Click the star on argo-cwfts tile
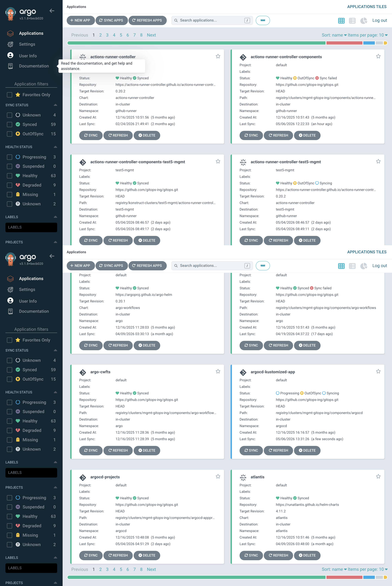392x586 pixels. 218,371
